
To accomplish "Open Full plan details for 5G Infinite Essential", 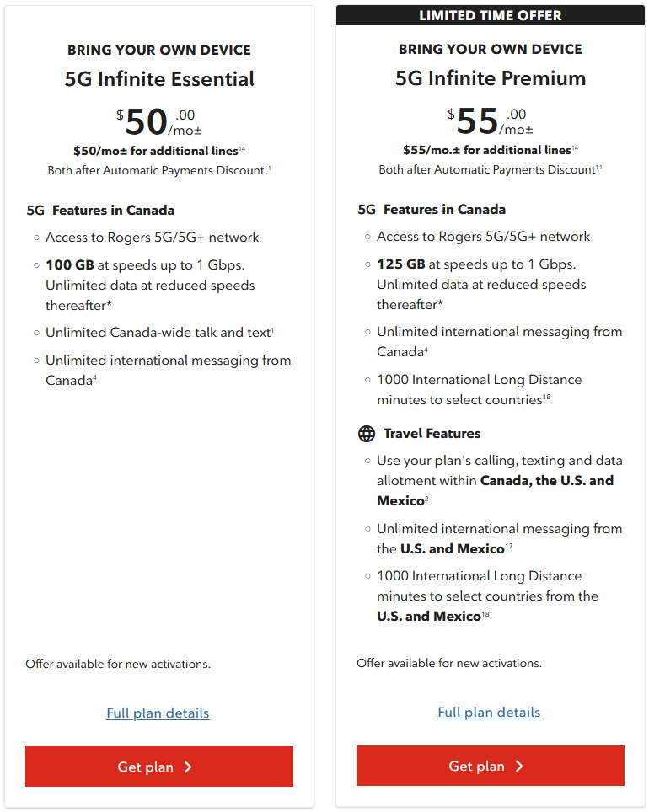I will pyautogui.click(x=158, y=713).
